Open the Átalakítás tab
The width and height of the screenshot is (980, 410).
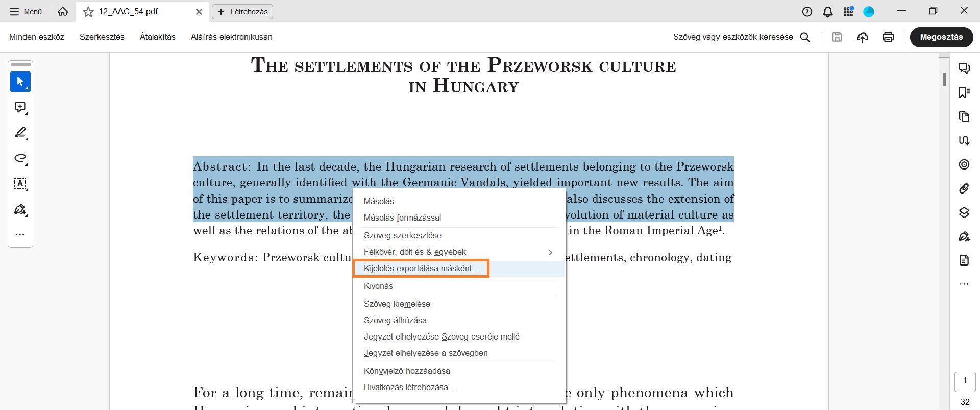pyautogui.click(x=158, y=37)
